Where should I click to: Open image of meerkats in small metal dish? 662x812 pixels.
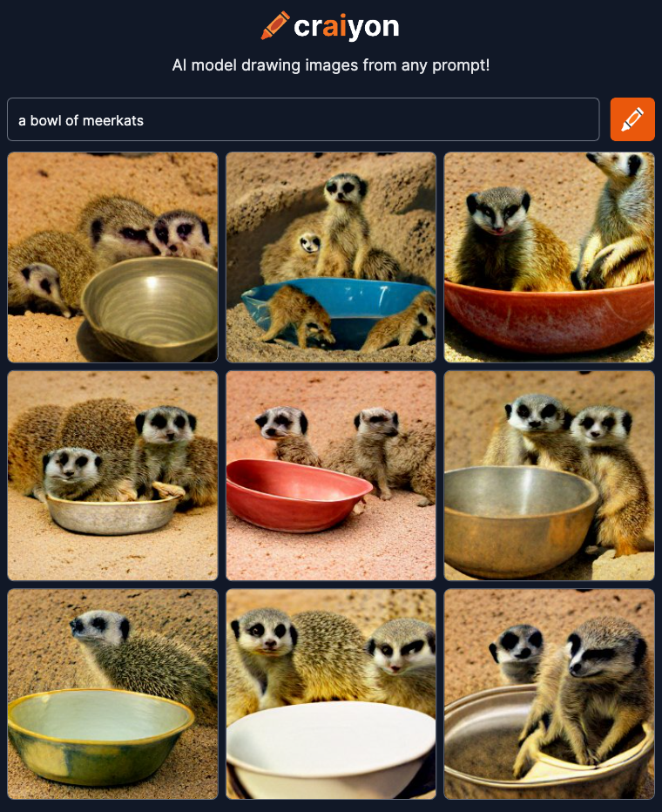[x=113, y=476]
